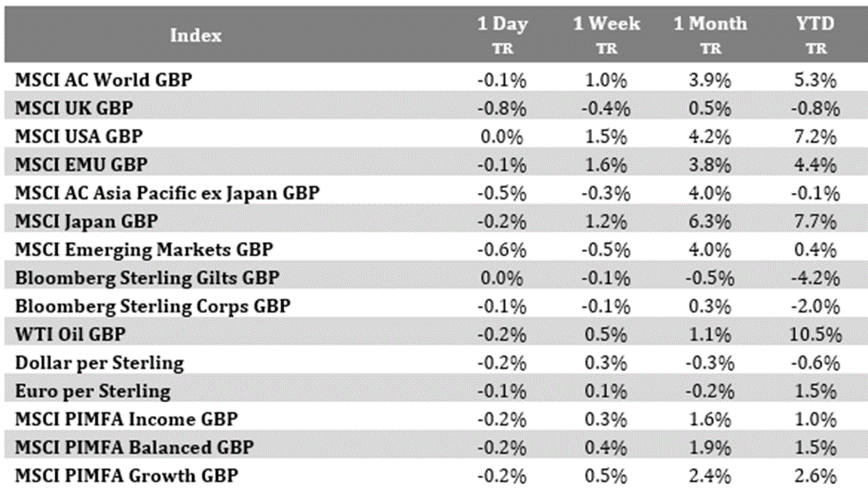Click the Index column header
The height and width of the screenshot is (494, 868).
196,36
